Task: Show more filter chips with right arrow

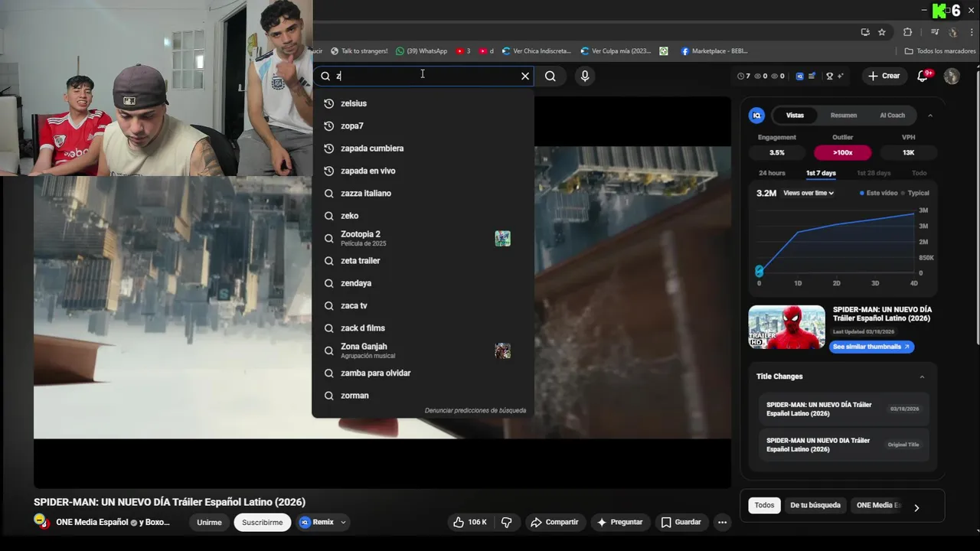Action: tap(916, 507)
